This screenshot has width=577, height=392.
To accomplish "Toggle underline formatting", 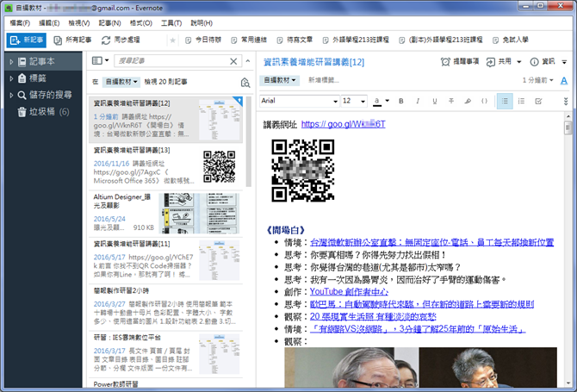I will (x=435, y=101).
